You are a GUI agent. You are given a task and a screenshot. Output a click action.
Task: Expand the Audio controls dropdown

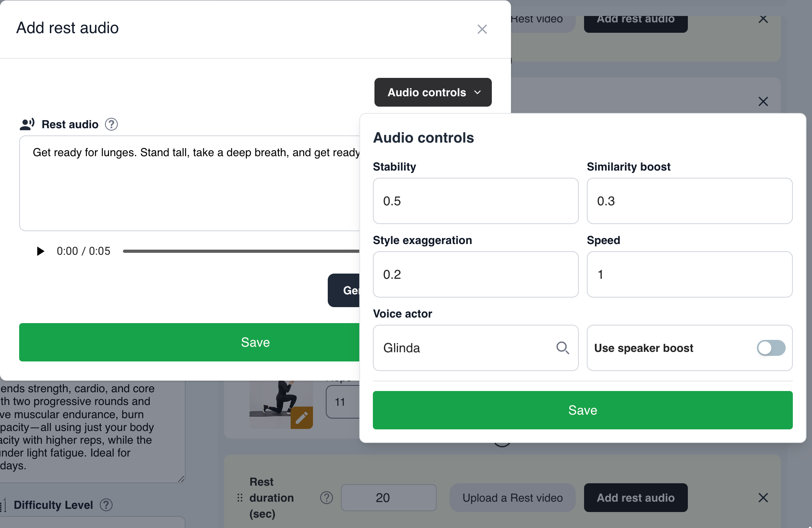coord(433,92)
